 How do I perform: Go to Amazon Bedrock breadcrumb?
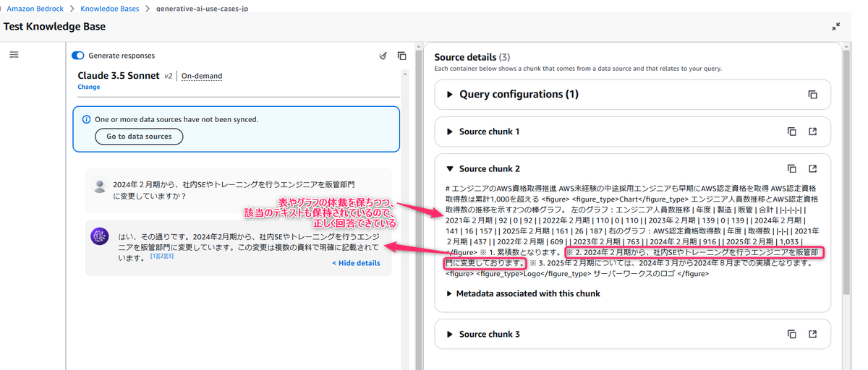(35, 9)
